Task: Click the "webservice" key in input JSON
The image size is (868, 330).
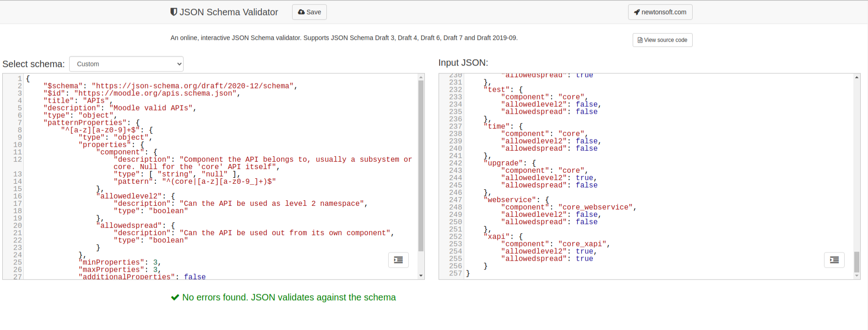Action: [510, 200]
